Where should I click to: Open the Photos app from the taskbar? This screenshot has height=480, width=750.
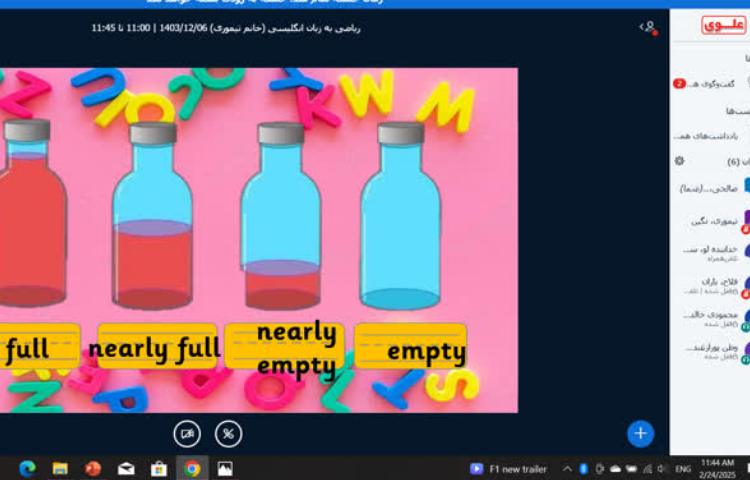(x=225, y=468)
